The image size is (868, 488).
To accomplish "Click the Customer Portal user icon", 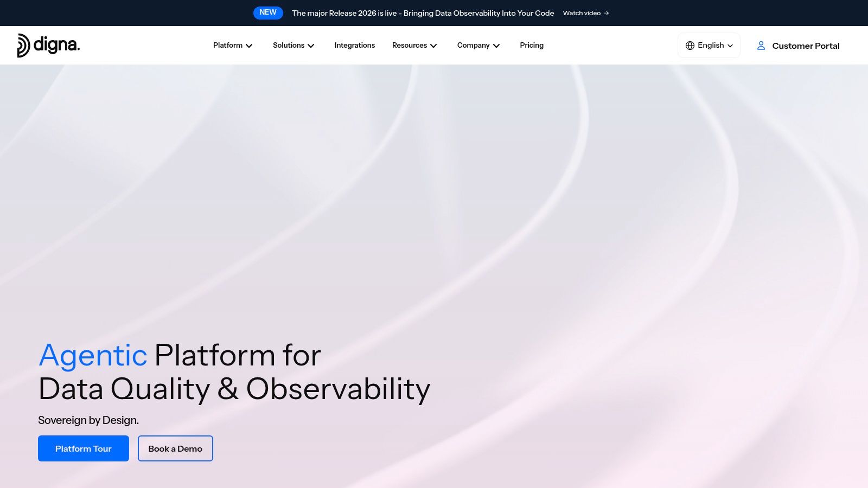I will click(761, 46).
